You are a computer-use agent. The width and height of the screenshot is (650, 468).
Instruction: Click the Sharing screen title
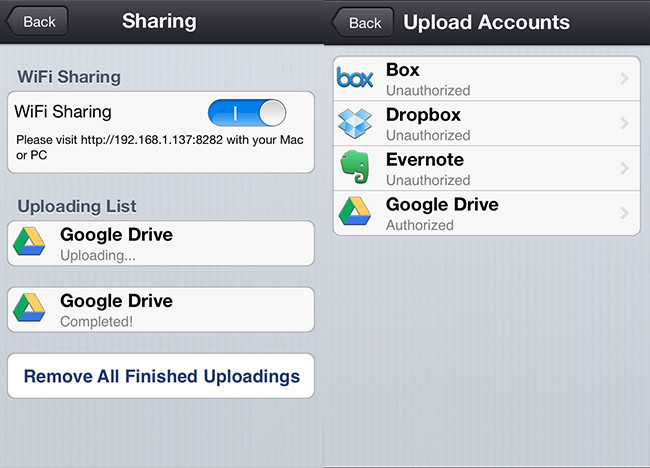159,21
